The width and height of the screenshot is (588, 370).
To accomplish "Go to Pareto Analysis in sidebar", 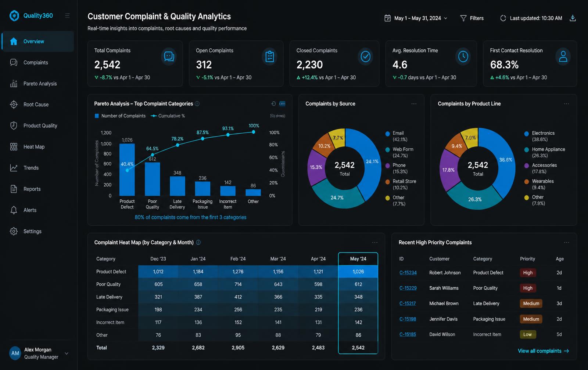I will point(38,84).
